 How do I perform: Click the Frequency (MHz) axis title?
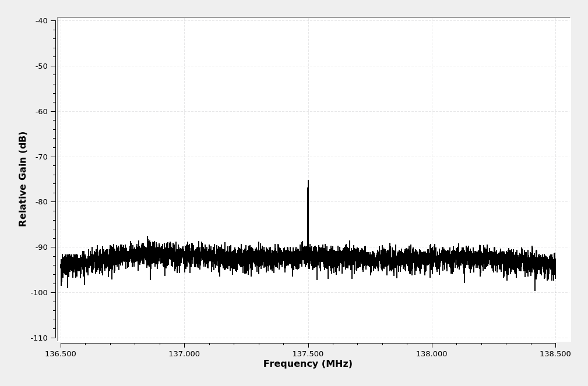pos(308,364)
